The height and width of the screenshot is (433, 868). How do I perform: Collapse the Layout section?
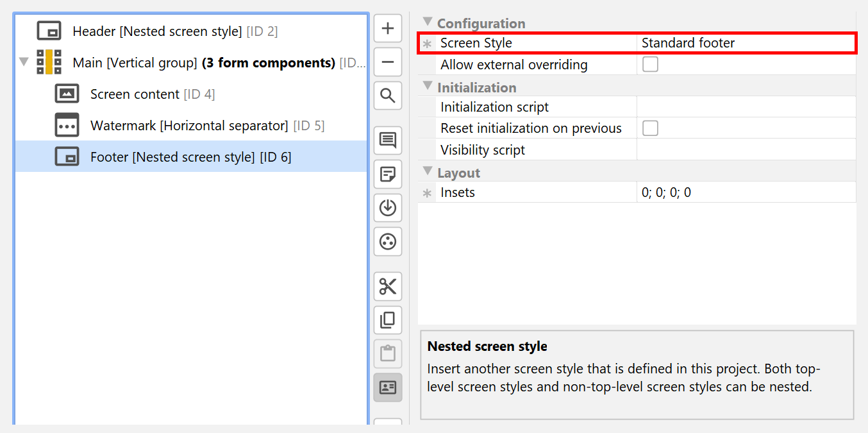428,172
